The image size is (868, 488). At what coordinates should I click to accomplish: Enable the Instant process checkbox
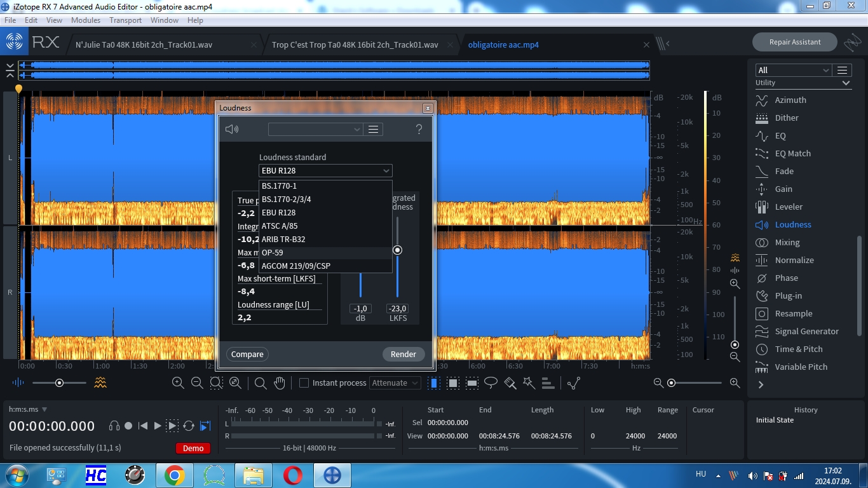304,383
